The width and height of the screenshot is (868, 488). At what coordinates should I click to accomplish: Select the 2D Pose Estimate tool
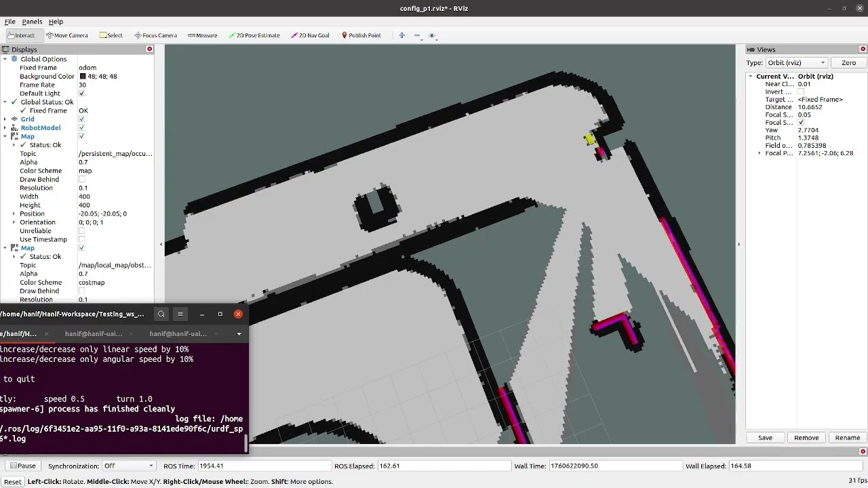[x=254, y=35]
